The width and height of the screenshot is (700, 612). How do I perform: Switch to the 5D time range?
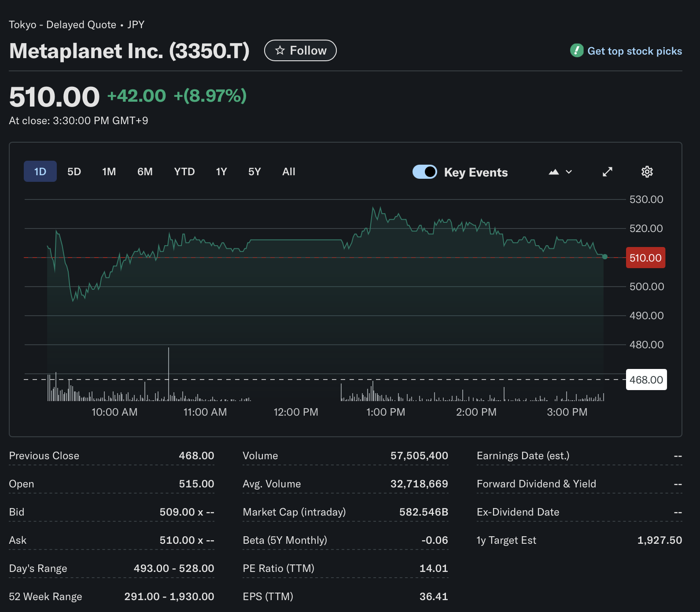point(74,172)
